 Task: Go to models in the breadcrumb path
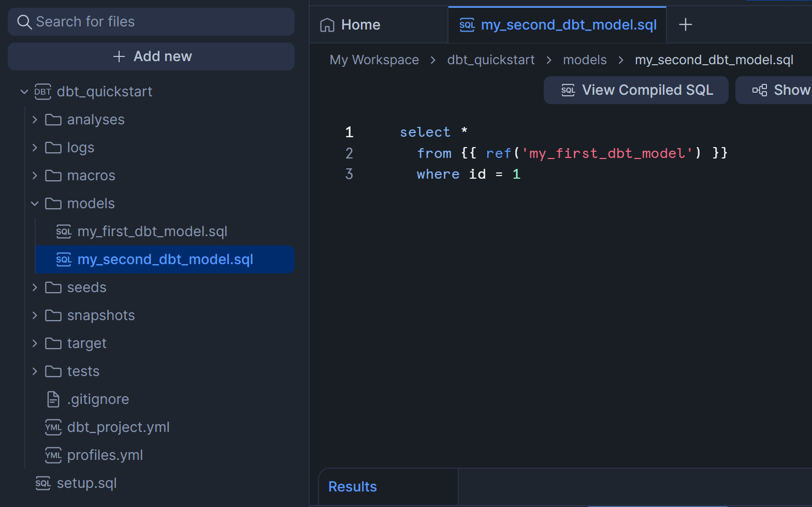[584, 60]
